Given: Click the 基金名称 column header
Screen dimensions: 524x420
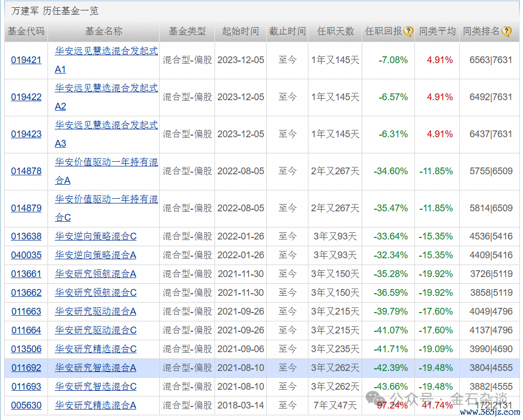Looking at the screenshot, I should tap(103, 31).
